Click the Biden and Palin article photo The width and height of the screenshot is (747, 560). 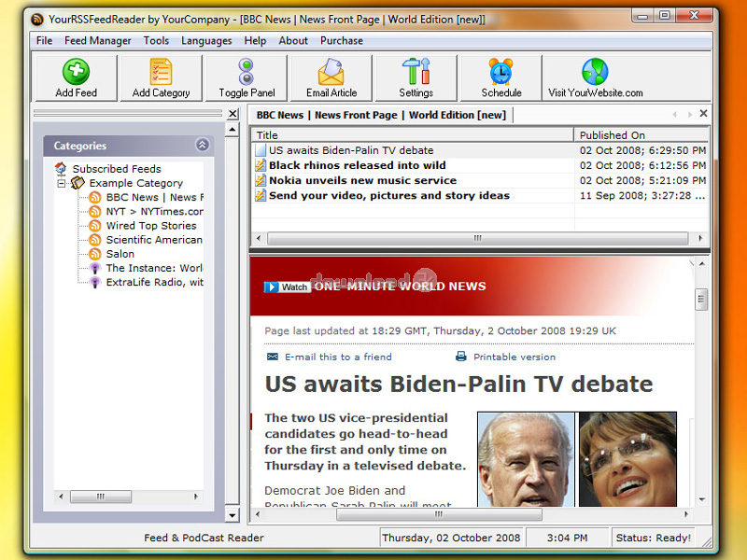577,459
